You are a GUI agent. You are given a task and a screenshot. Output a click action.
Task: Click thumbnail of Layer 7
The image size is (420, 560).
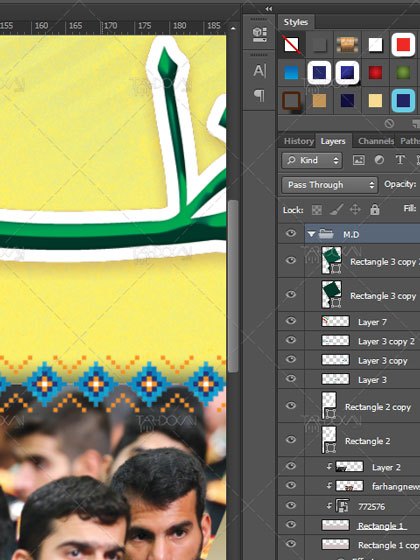pos(335,321)
